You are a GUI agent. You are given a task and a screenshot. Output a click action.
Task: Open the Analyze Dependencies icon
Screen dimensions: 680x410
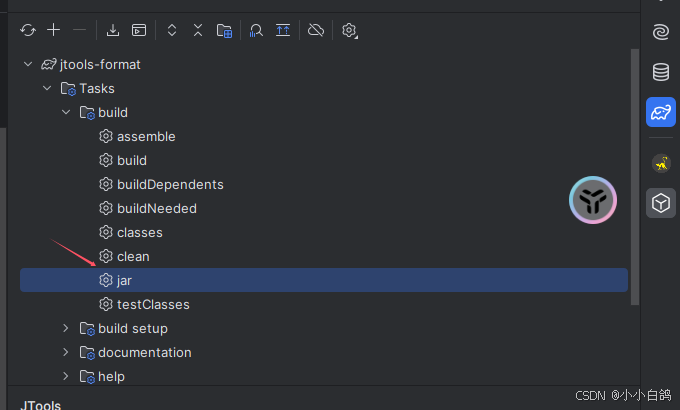pos(256,30)
